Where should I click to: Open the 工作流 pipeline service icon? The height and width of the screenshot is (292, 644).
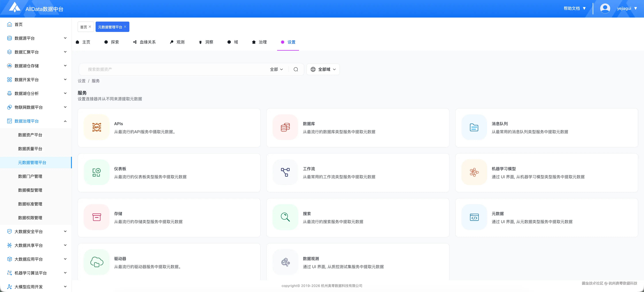coord(285,172)
